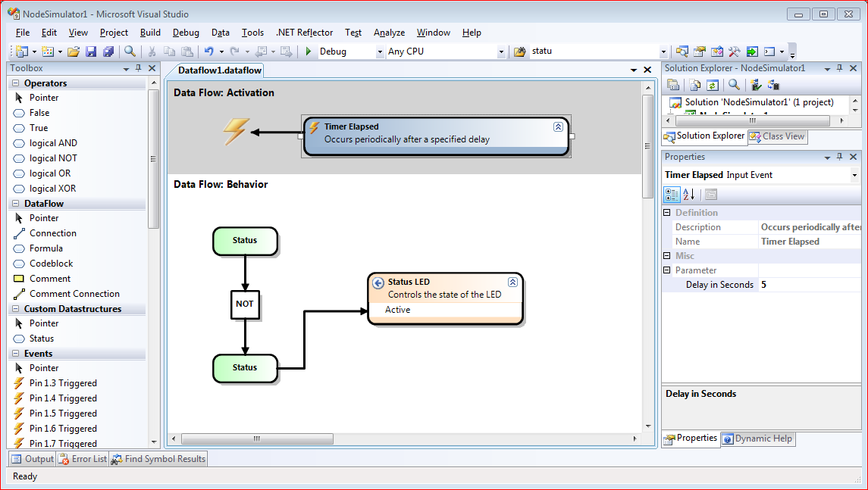Image resolution: width=868 pixels, height=490 pixels.
Task: Open the Any CPU platform dropdown
Action: (x=500, y=51)
